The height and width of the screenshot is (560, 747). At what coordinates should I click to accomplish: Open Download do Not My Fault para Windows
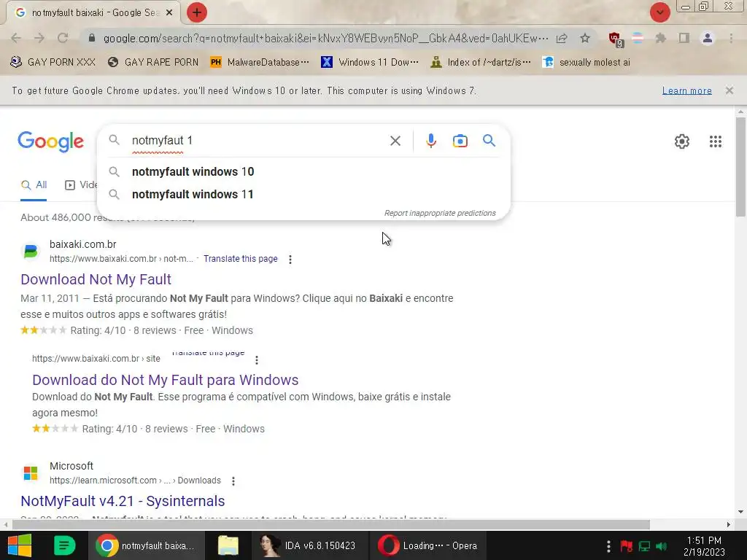[x=166, y=379]
